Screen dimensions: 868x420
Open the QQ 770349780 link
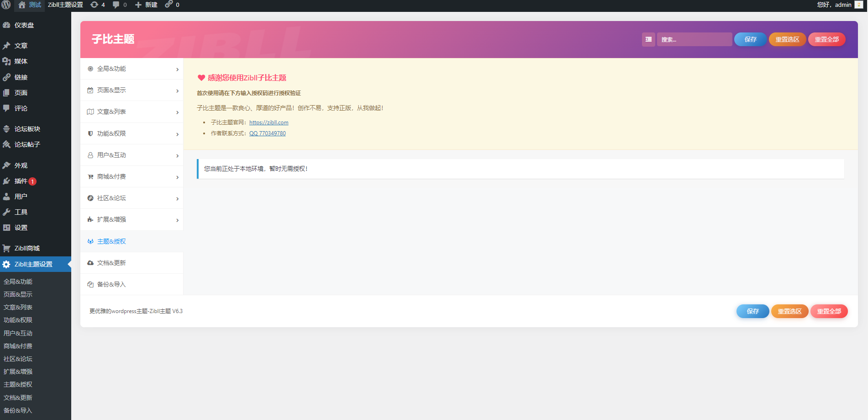[x=268, y=133]
